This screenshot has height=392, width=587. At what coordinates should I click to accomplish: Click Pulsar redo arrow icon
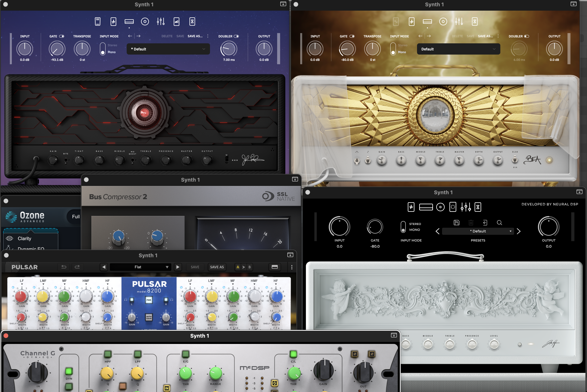coord(77,267)
